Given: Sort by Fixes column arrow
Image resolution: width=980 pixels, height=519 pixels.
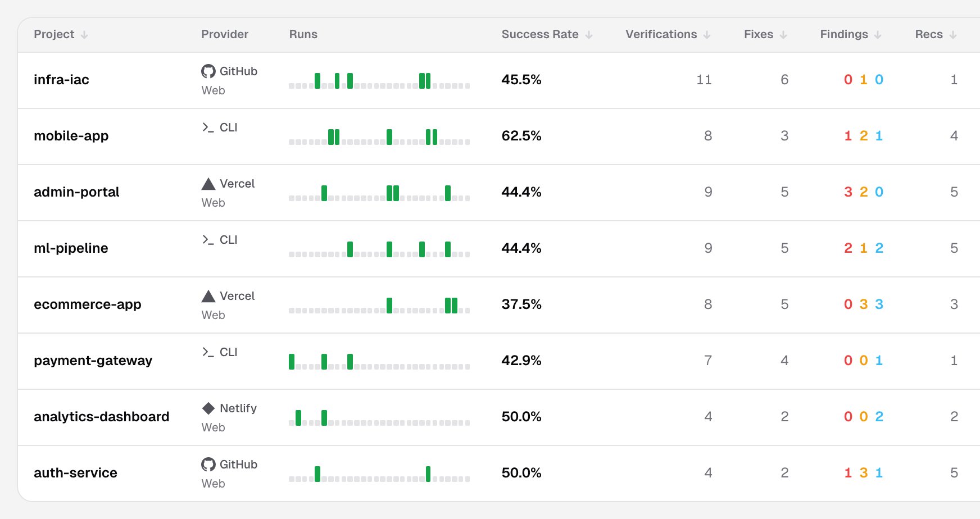Looking at the screenshot, I should (783, 35).
